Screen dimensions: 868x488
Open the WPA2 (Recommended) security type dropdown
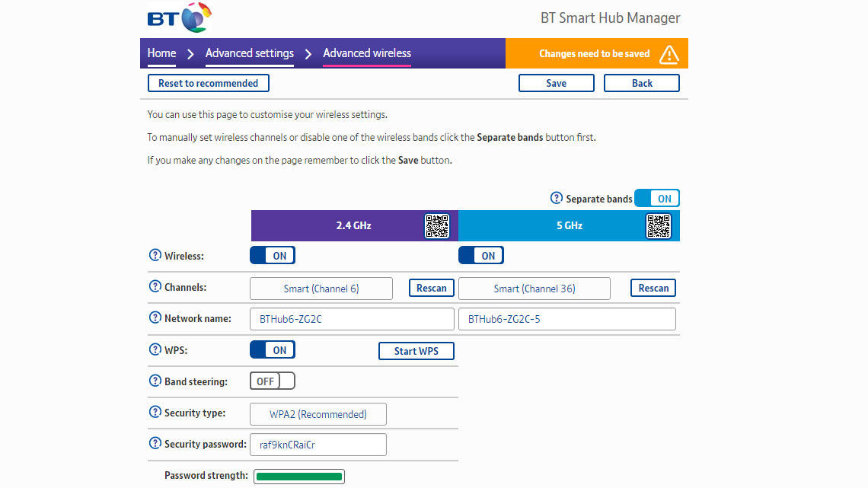(x=318, y=414)
